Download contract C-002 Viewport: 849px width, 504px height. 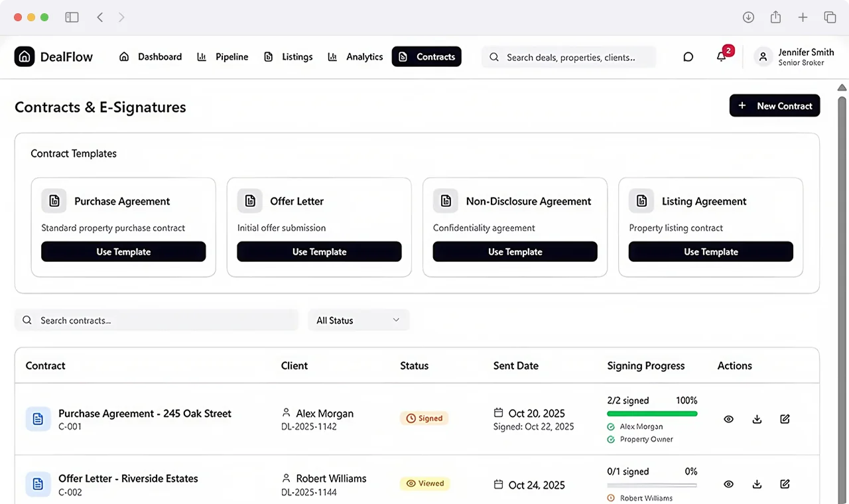[x=757, y=484]
